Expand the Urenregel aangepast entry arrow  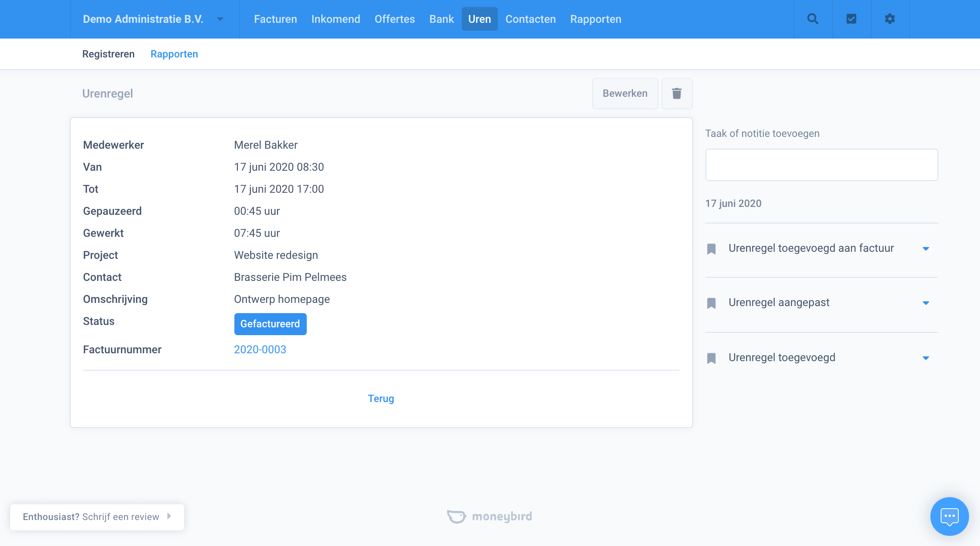(x=926, y=303)
